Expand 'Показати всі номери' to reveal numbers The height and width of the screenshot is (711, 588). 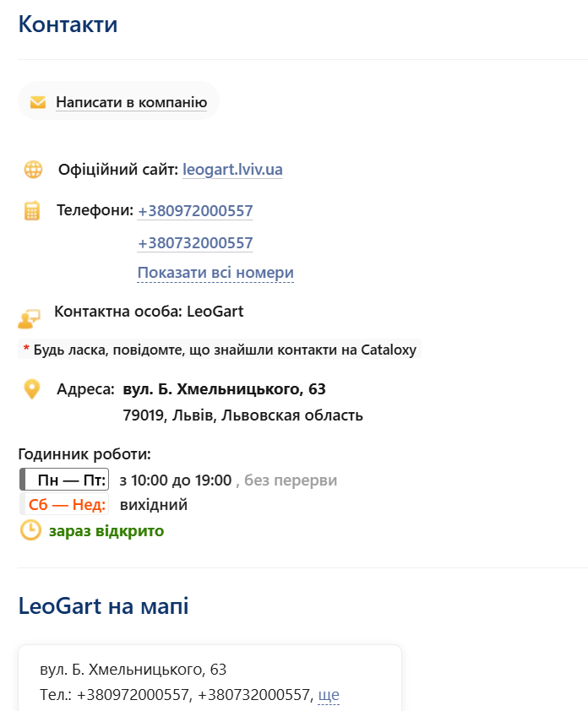point(215,273)
